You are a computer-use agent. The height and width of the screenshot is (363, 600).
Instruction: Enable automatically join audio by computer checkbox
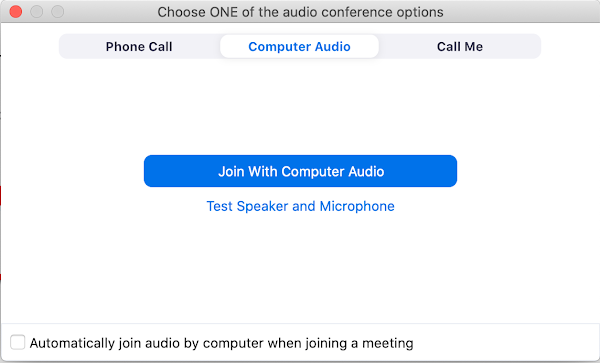(18, 342)
